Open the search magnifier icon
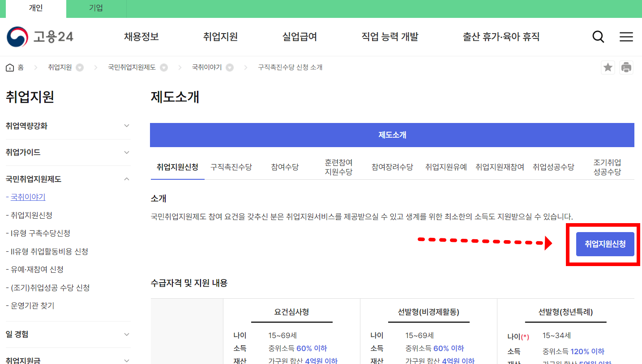 (598, 37)
